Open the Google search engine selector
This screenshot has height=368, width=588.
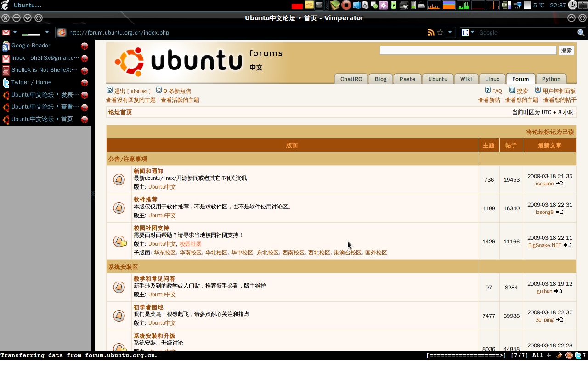coord(468,33)
